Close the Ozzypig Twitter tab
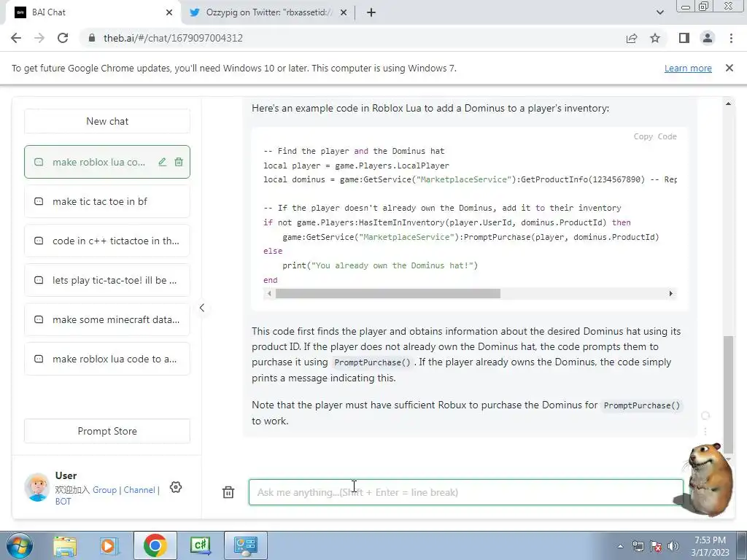 [344, 12]
